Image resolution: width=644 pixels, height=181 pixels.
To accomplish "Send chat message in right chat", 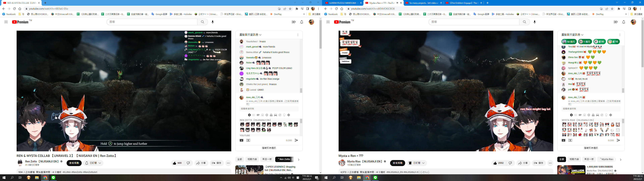I will click(x=618, y=140).
